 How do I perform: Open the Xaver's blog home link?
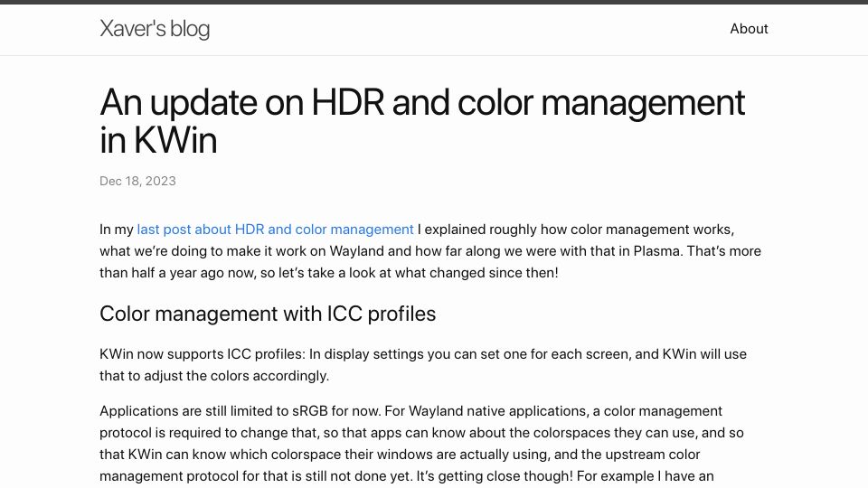155,29
